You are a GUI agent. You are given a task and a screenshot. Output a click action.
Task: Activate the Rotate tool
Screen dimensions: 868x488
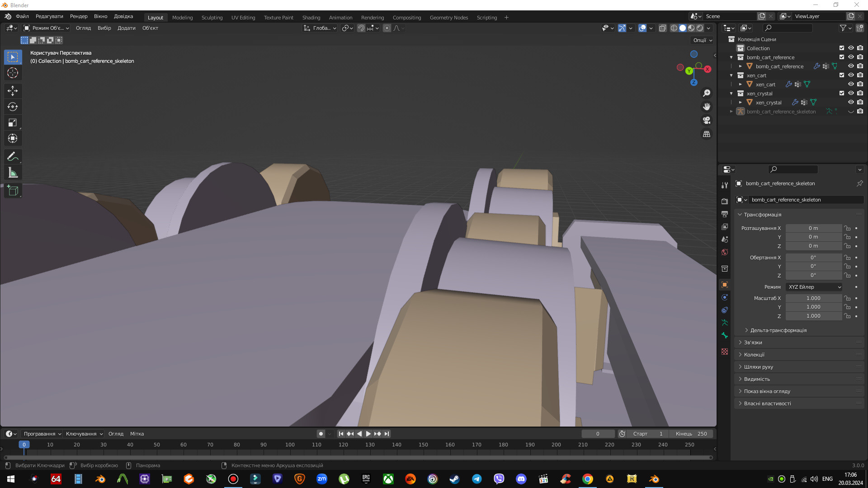(x=13, y=107)
